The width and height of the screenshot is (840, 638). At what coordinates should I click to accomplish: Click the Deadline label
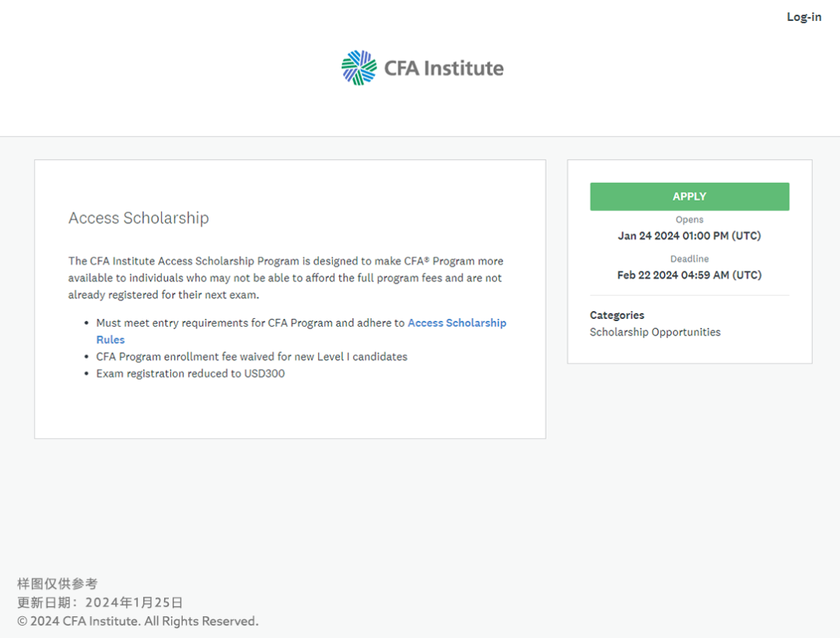click(x=689, y=259)
